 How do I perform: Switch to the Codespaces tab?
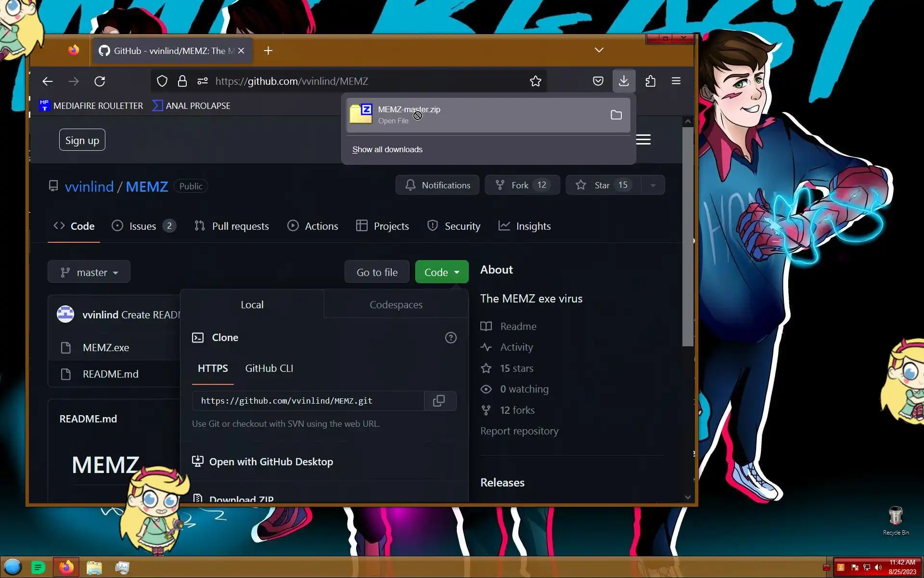(396, 305)
